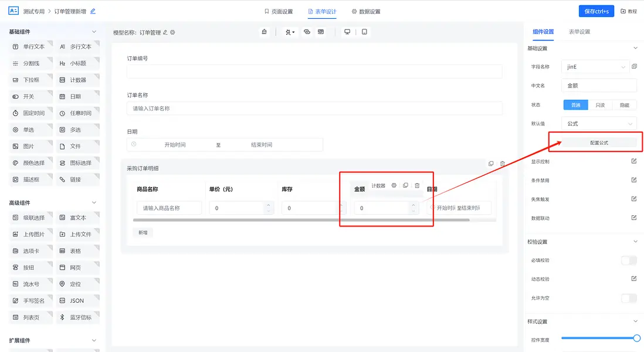Open the 显示控制 edit icon

point(633,161)
